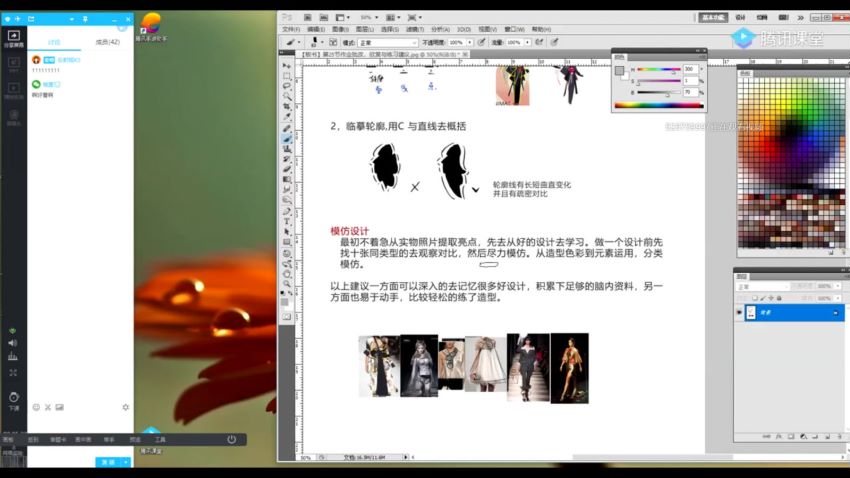
Task: Click the speaker volume icon in classroom sidebar
Action: (13, 343)
